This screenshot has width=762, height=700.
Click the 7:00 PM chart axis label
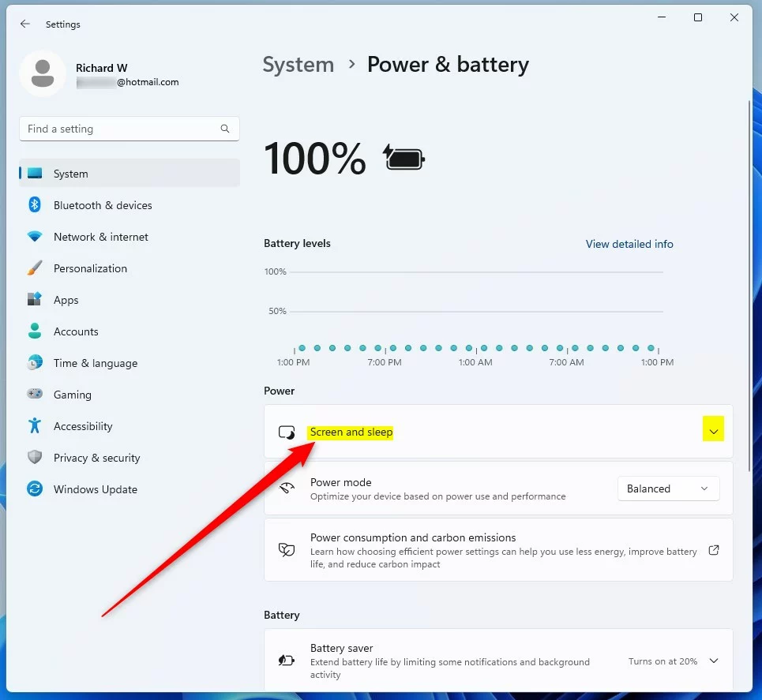click(x=385, y=362)
